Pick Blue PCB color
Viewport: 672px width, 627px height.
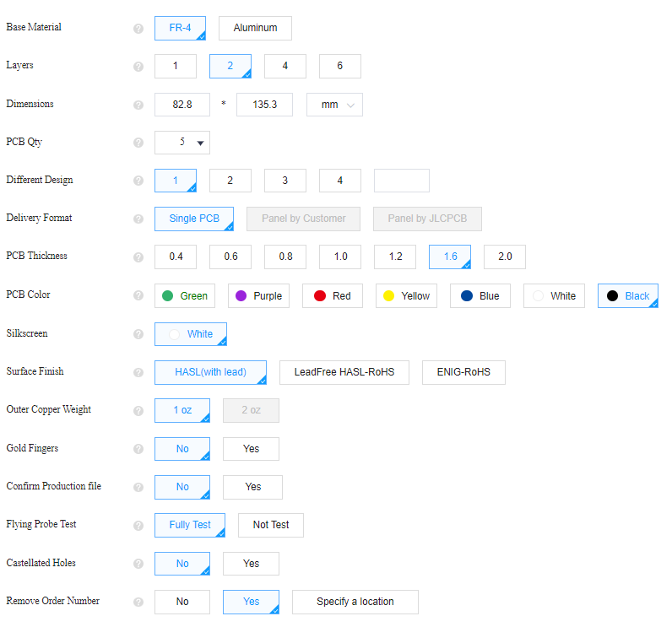pos(480,296)
